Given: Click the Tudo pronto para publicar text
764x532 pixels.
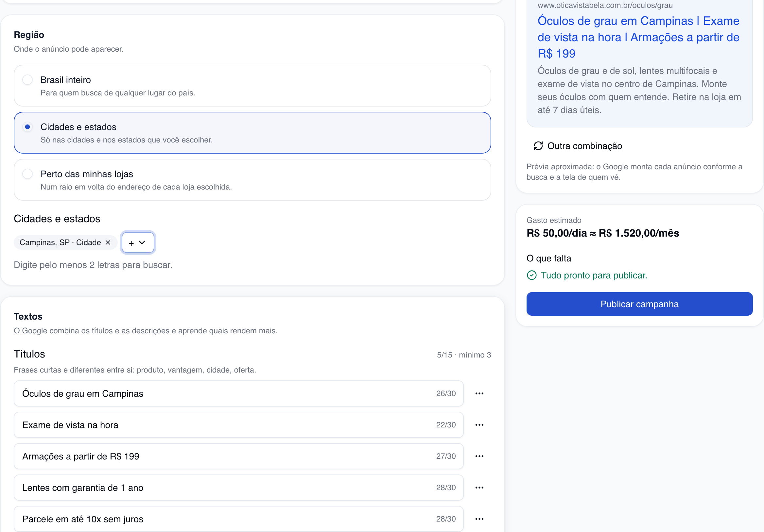Looking at the screenshot, I should (594, 275).
